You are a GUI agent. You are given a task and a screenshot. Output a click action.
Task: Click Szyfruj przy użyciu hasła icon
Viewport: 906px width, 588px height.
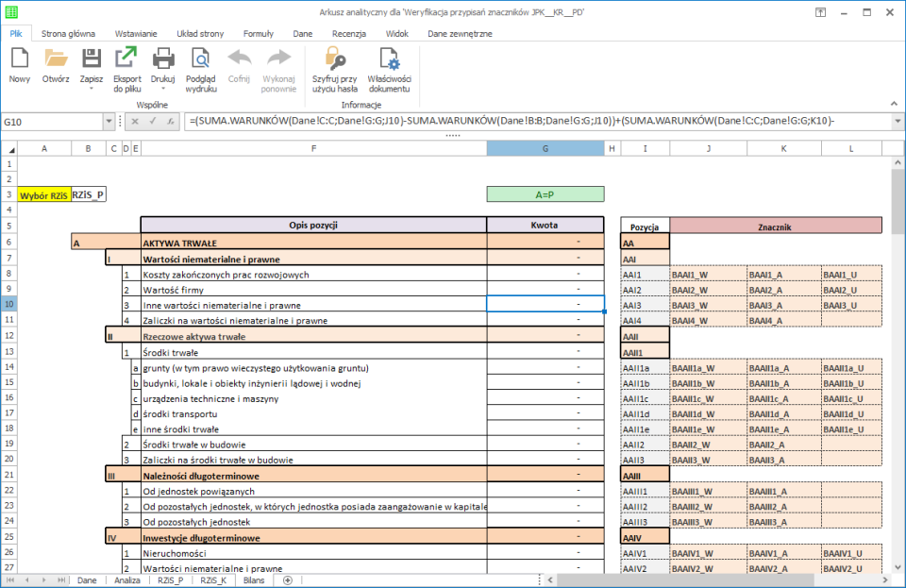point(335,59)
